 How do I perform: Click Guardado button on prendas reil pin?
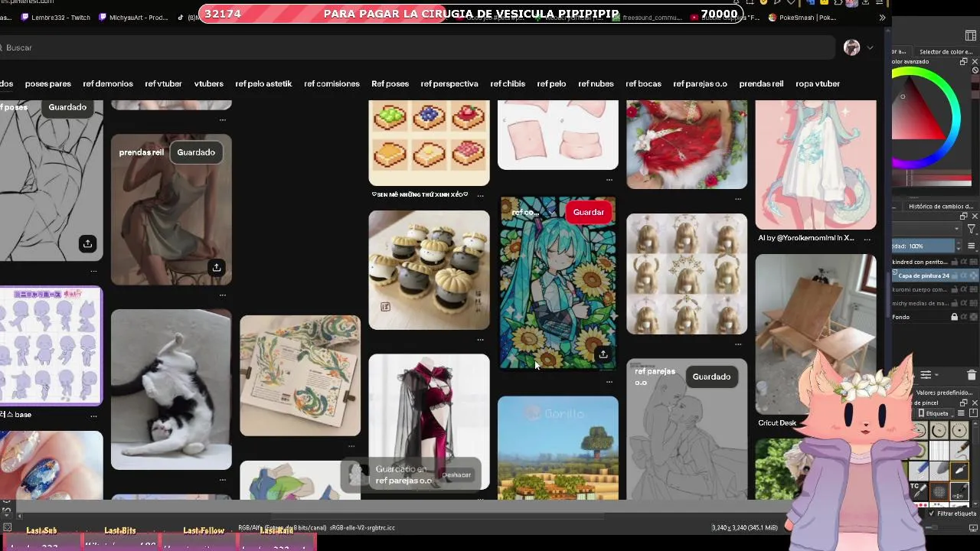point(196,152)
